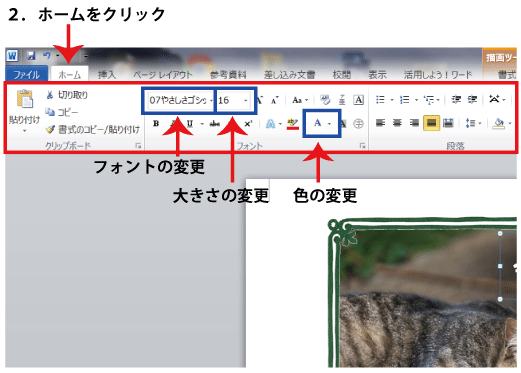Switch to the 表示 tab

click(377, 75)
